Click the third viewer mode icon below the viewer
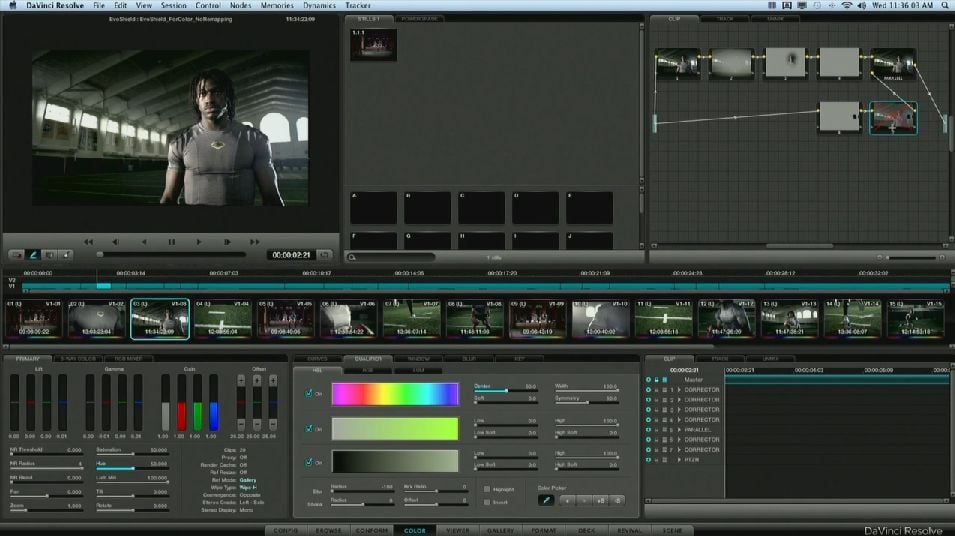Viewport: 955px width, 536px height. tap(50, 255)
